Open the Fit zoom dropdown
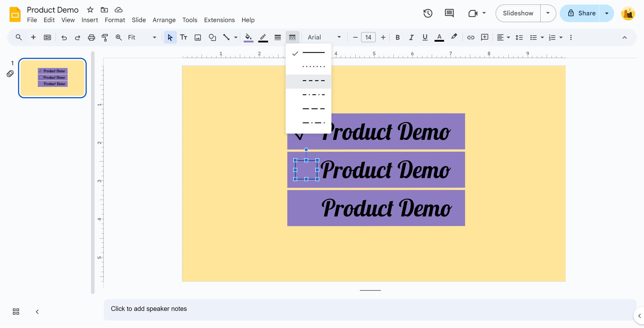Viewport: 644px width, 328px height. click(142, 37)
